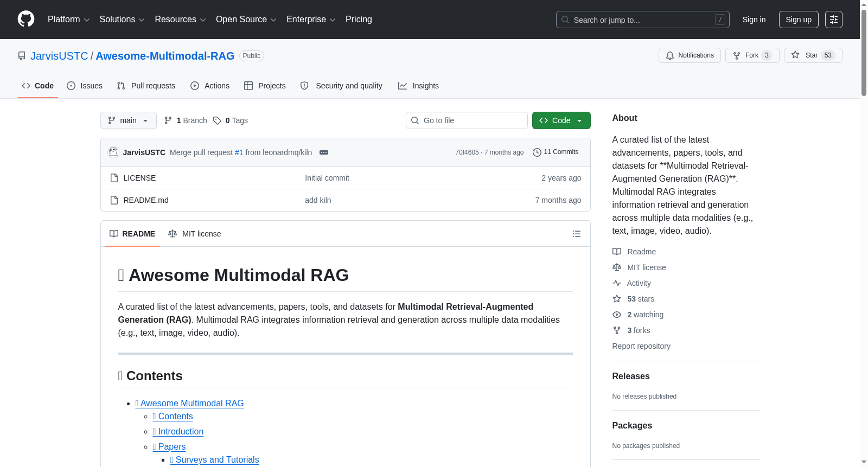Expand the Open Source menu
This screenshot has width=868, height=467.
(246, 20)
